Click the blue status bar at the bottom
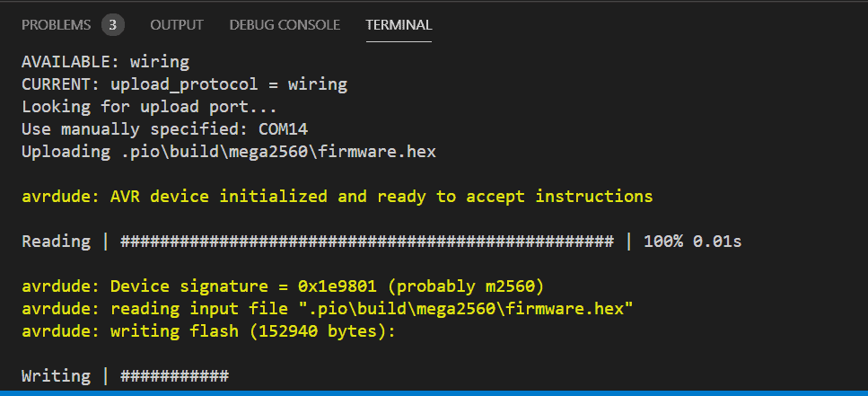868x396 pixels. pyautogui.click(x=434, y=392)
